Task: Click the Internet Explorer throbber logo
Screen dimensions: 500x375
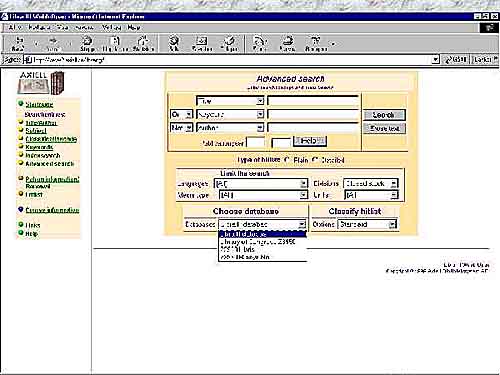Action: pyautogui.click(x=489, y=28)
